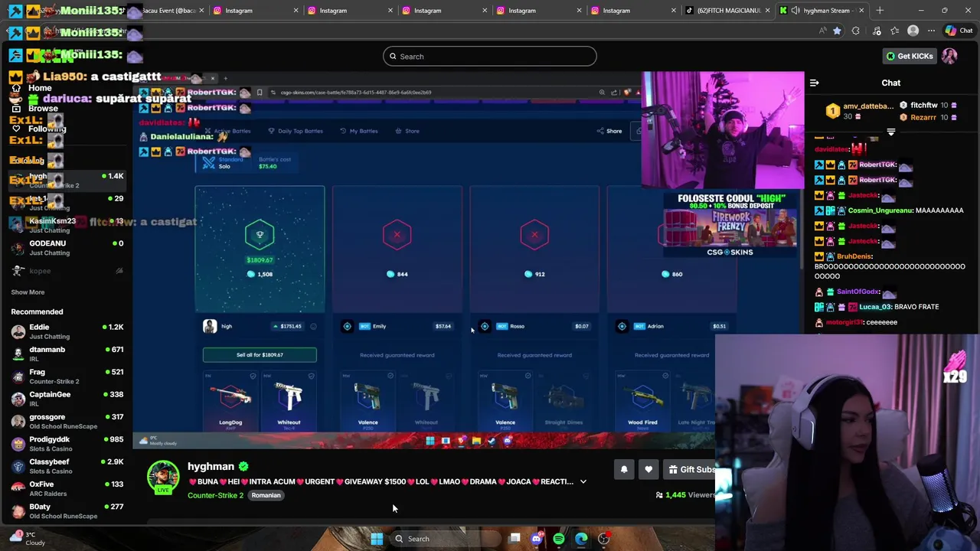Open the Counter-Strike 2 category link
Image resolution: width=980 pixels, height=551 pixels.
coord(215,495)
